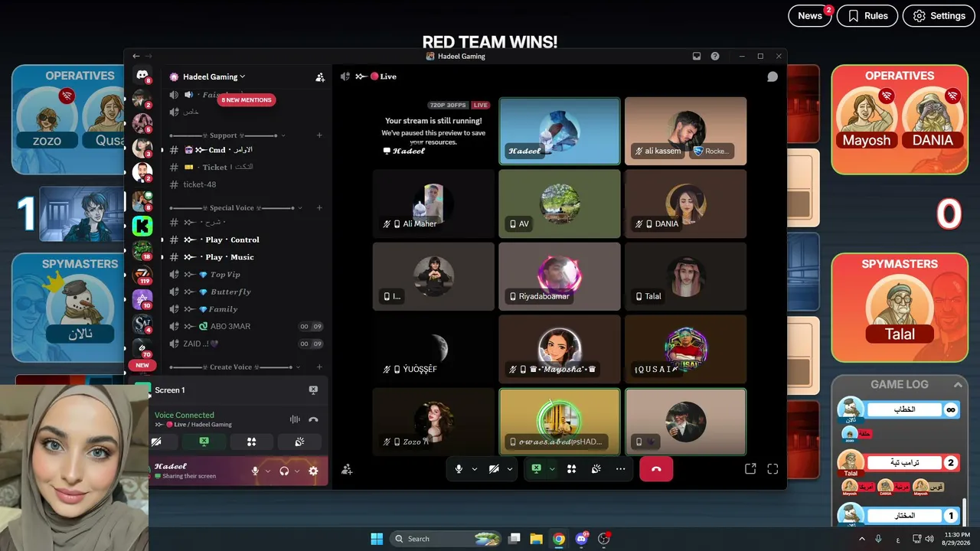Toggle camera in the voice panel
980x551 pixels.
point(157,442)
